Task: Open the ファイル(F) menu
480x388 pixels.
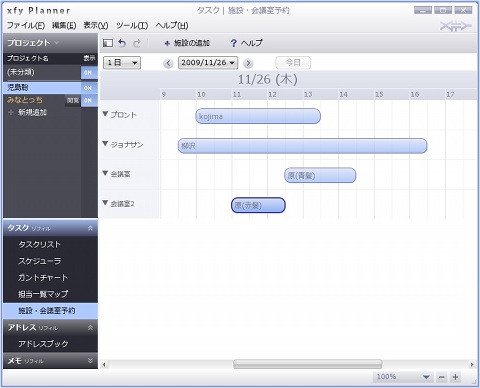Action: click(26, 25)
